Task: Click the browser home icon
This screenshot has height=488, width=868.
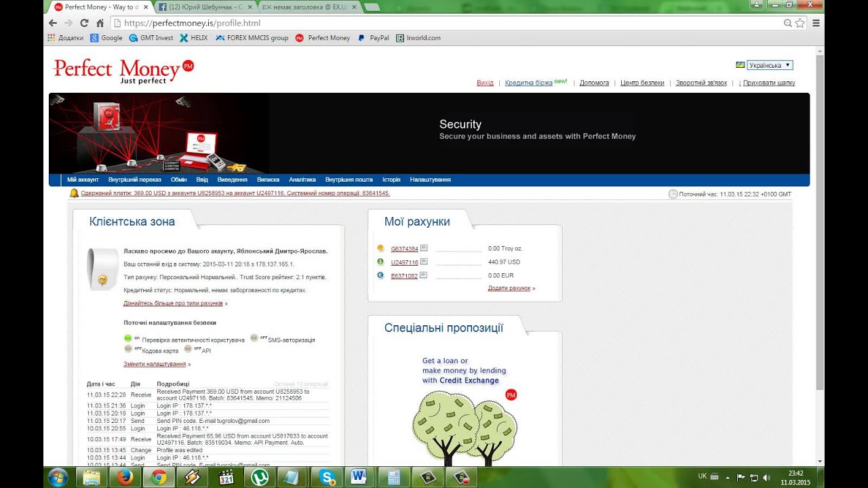Action: click(100, 22)
